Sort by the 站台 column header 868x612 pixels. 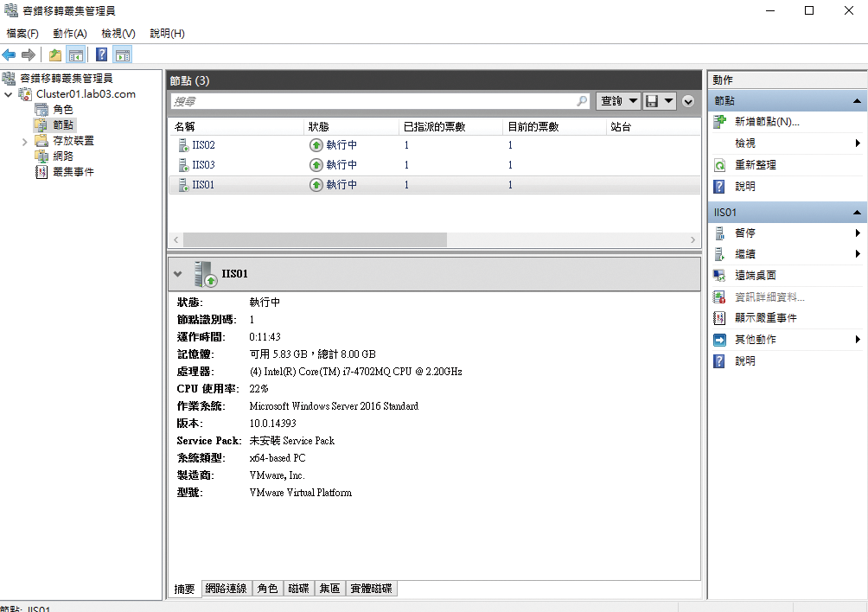(654, 127)
